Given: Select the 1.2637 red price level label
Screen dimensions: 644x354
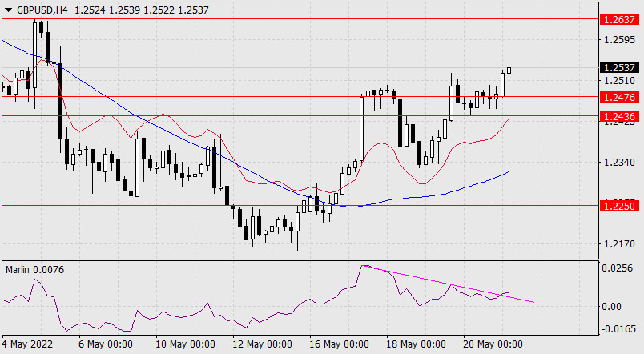Looking at the screenshot, I should 620,19.
